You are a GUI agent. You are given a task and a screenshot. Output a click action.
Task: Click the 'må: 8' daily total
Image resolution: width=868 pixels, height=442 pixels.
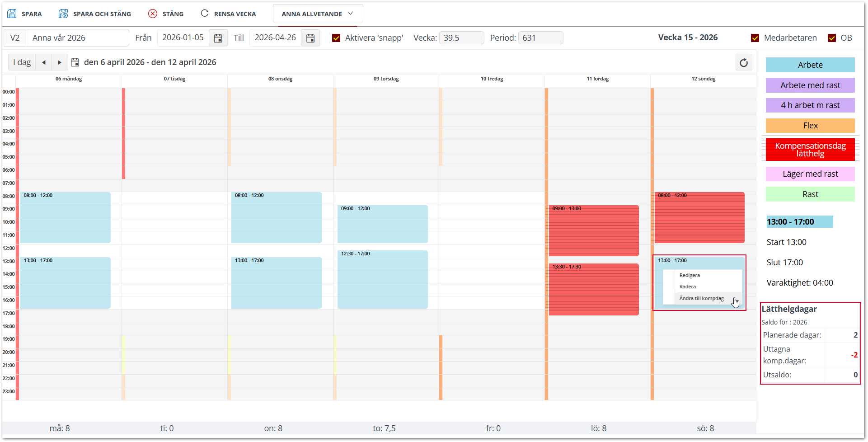(x=60, y=428)
